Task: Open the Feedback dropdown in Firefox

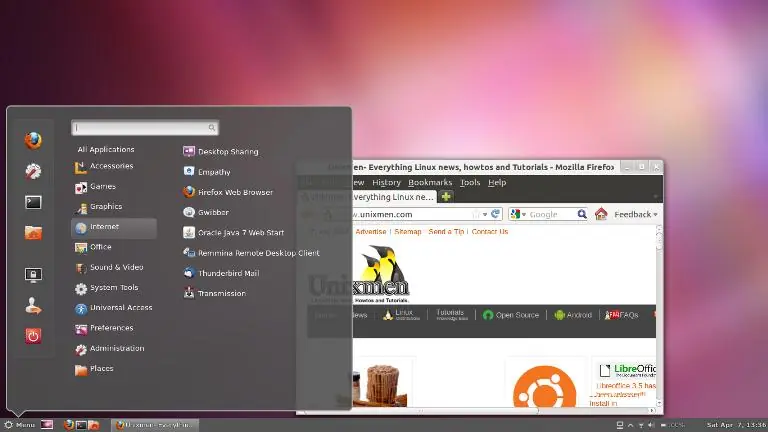Action: pyautogui.click(x=636, y=215)
